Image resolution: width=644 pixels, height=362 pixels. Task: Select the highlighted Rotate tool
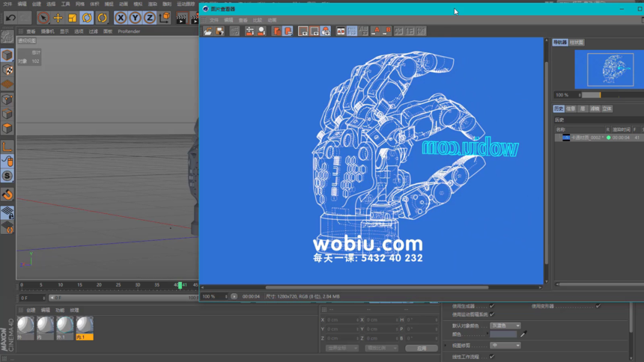pos(87,18)
